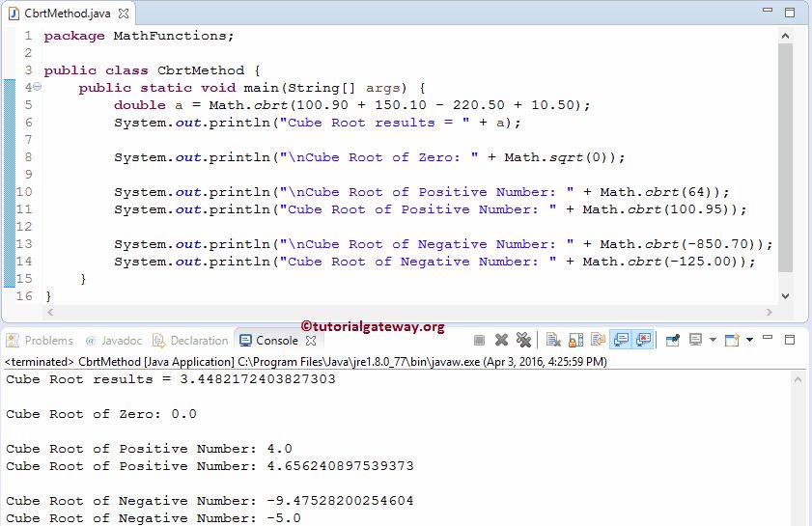Viewport: 812px width, 526px height.
Task: Click 'Math.cbrt(-125.00)' on line 14
Action: coord(660,262)
